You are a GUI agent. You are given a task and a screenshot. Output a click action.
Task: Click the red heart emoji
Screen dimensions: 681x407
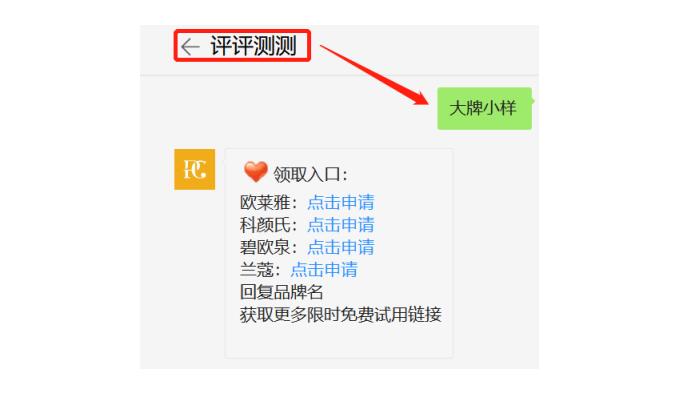(255, 171)
